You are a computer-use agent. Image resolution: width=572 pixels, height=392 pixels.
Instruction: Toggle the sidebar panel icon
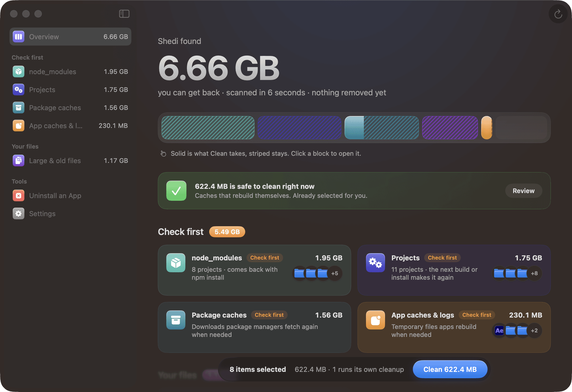tap(124, 14)
